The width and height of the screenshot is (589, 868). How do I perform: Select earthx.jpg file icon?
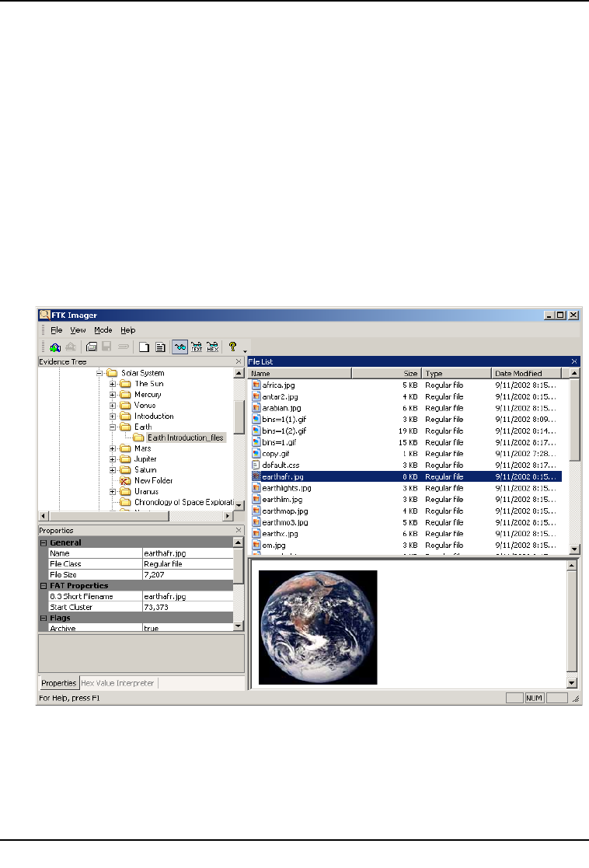[x=256, y=534]
